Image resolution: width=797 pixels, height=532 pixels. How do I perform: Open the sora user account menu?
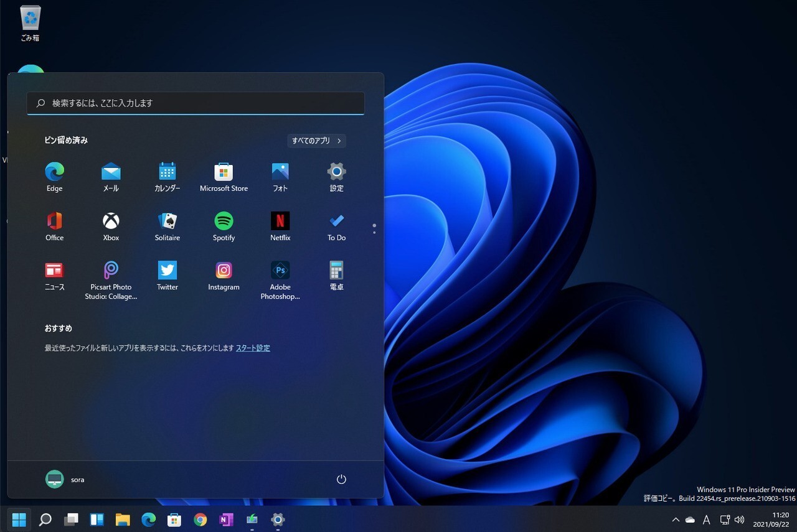pos(65,479)
